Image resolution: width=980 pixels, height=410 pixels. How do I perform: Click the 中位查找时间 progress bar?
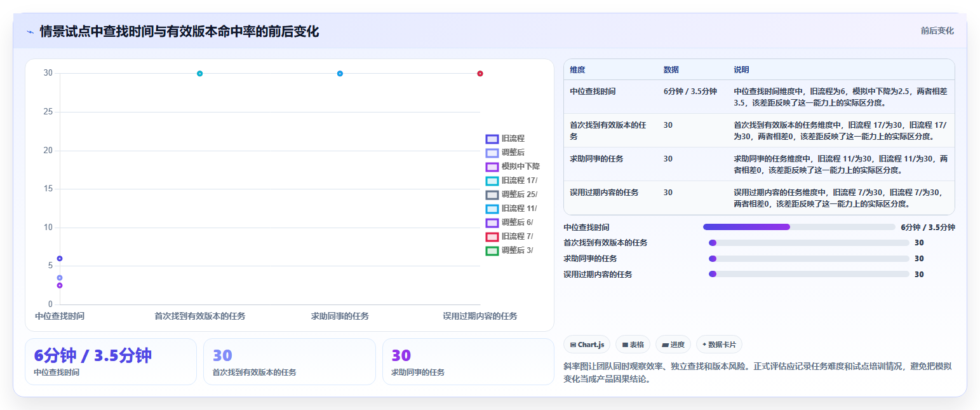799,227
